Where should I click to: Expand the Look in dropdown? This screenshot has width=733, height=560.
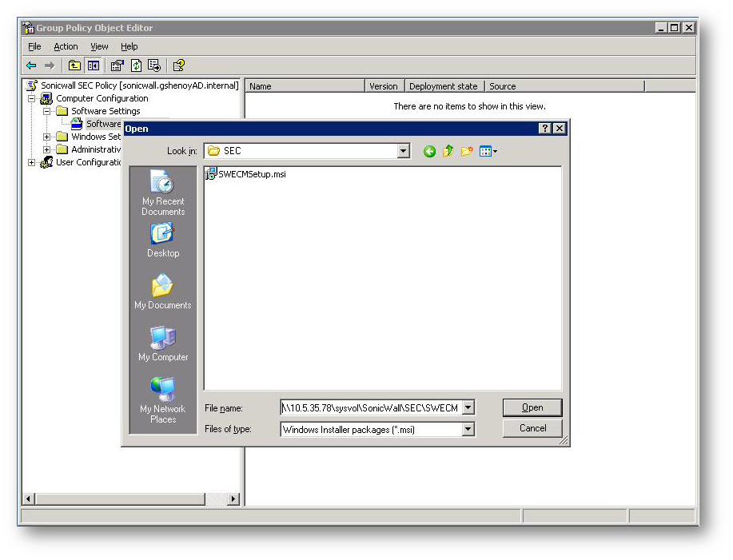[404, 151]
